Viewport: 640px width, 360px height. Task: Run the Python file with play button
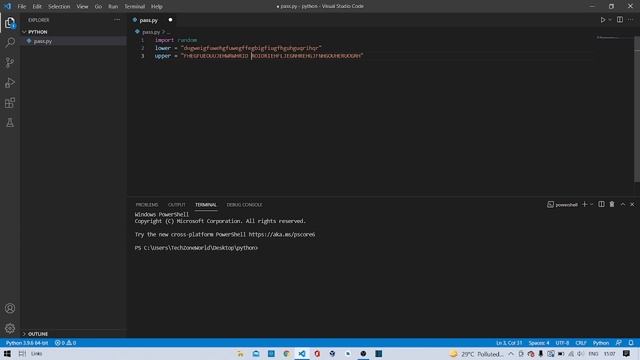tap(602, 20)
